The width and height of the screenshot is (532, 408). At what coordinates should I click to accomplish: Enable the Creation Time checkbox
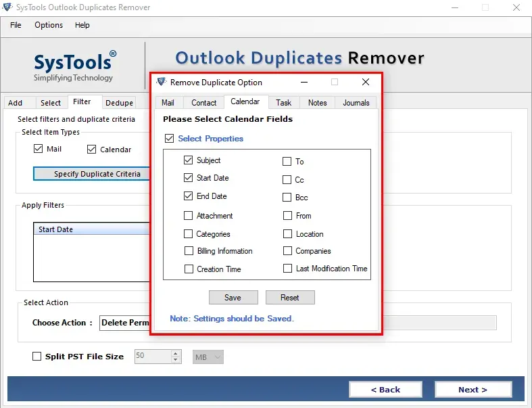click(189, 269)
